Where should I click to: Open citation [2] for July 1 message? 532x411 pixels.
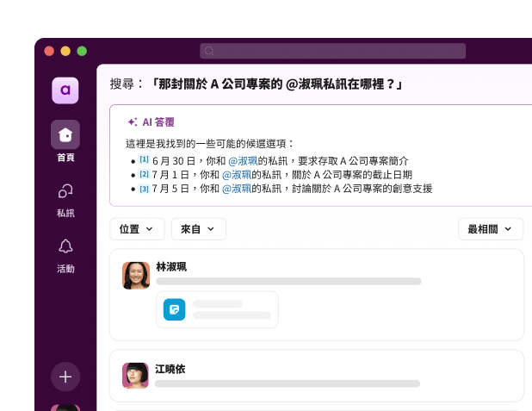pos(145,174)
